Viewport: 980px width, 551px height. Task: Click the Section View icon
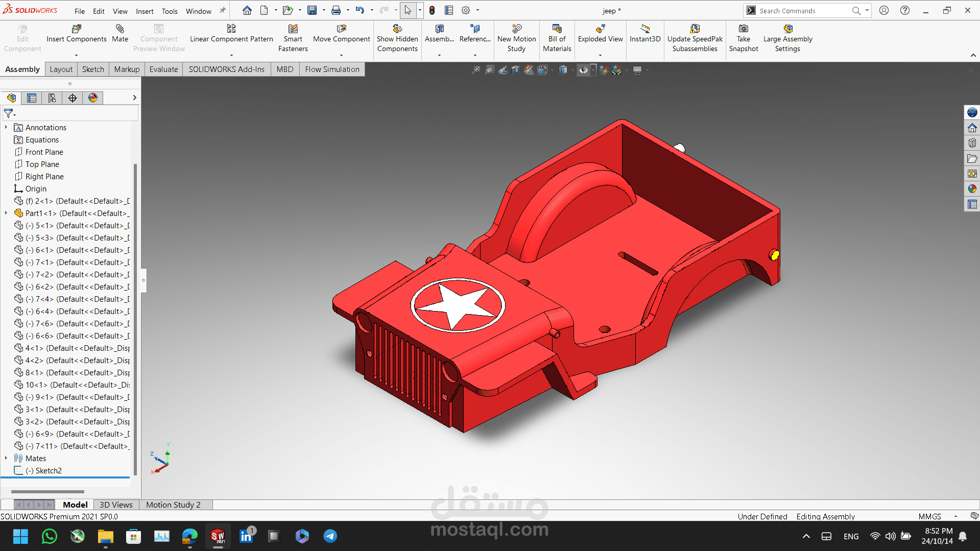click(516, 70)
